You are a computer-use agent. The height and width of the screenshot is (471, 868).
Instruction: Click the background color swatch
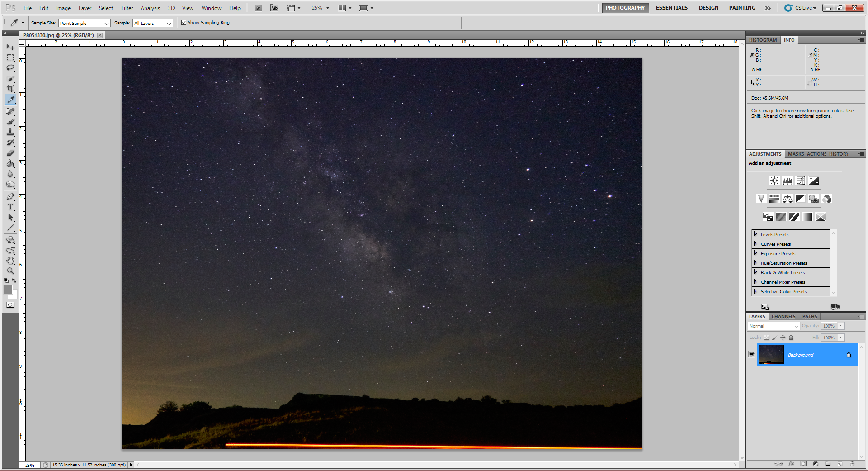tap(14, 295)
